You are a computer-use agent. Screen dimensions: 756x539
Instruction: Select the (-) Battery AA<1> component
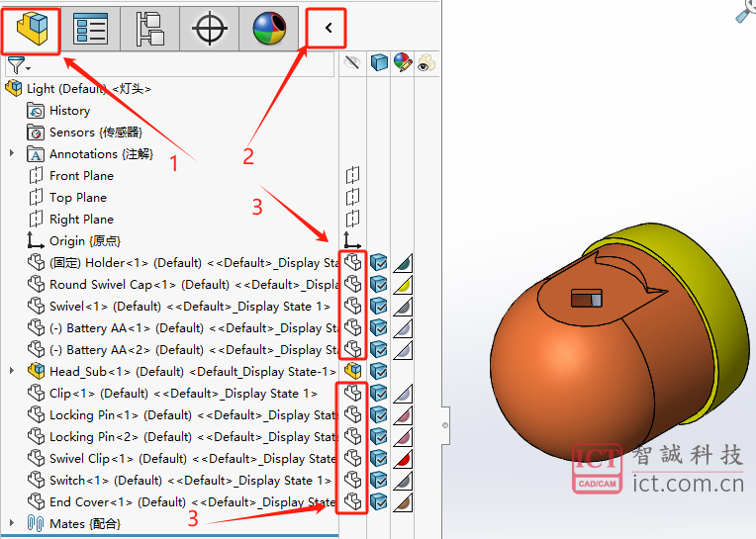(183, 328)
